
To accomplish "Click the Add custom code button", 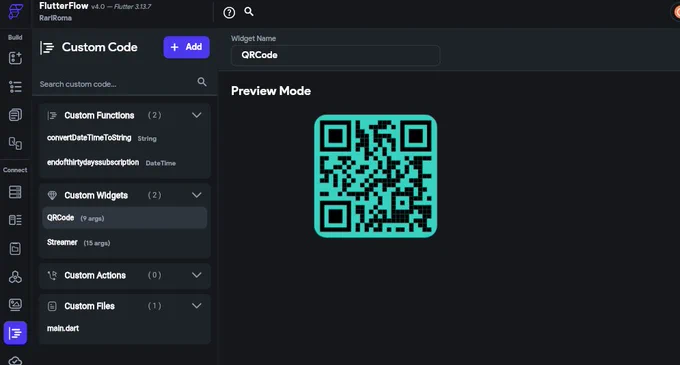I will click(186, 47).
